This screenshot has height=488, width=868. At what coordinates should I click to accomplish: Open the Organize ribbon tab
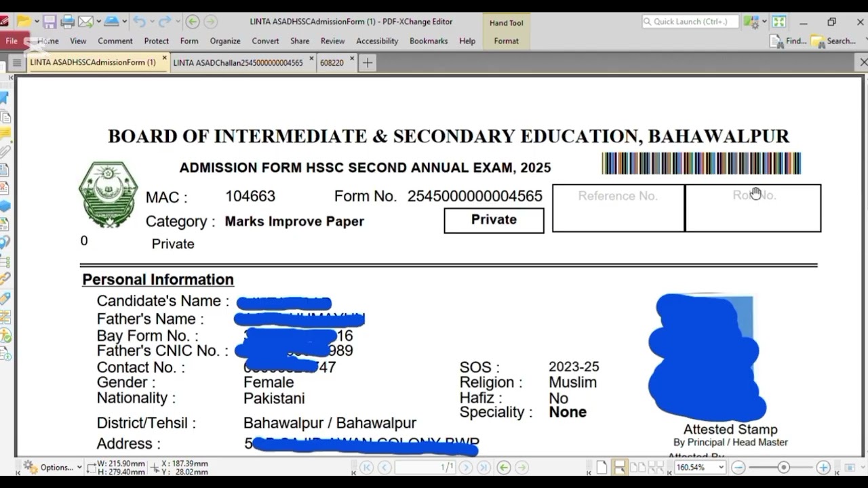[225, 41]
